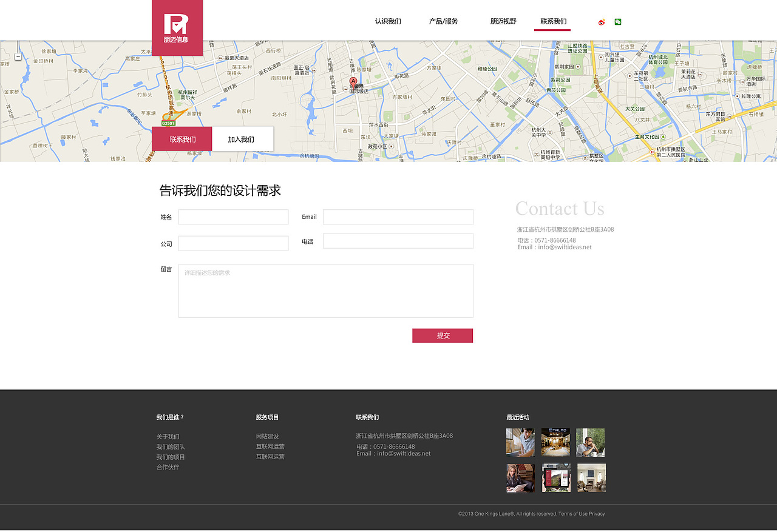
Task: Open footer link 网站建设
Action: [x=267, y=437]
